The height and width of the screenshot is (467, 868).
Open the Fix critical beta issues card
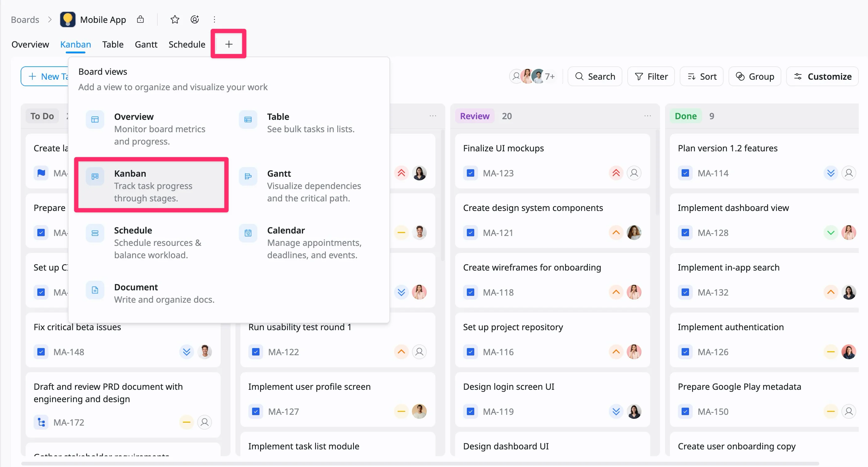(x=123, y=339)
